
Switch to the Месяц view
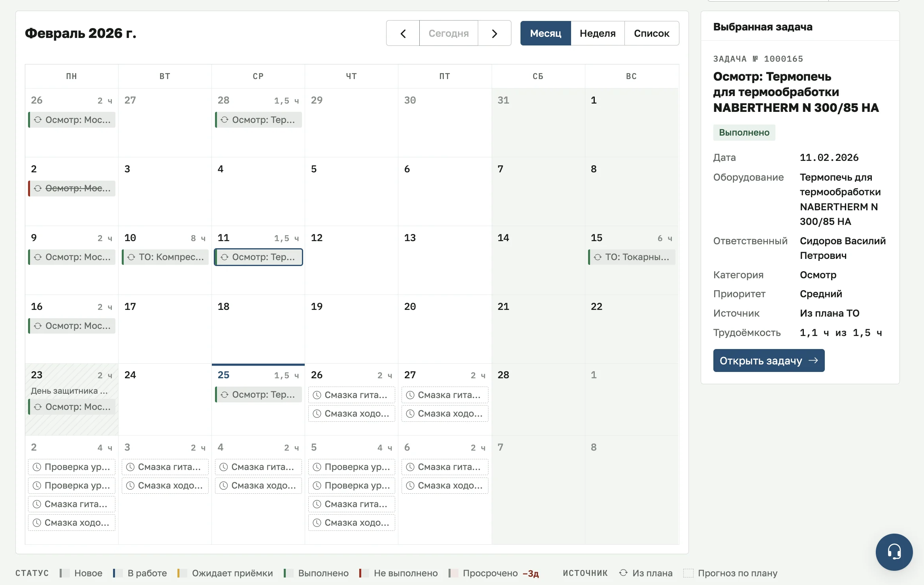[545, 33]
